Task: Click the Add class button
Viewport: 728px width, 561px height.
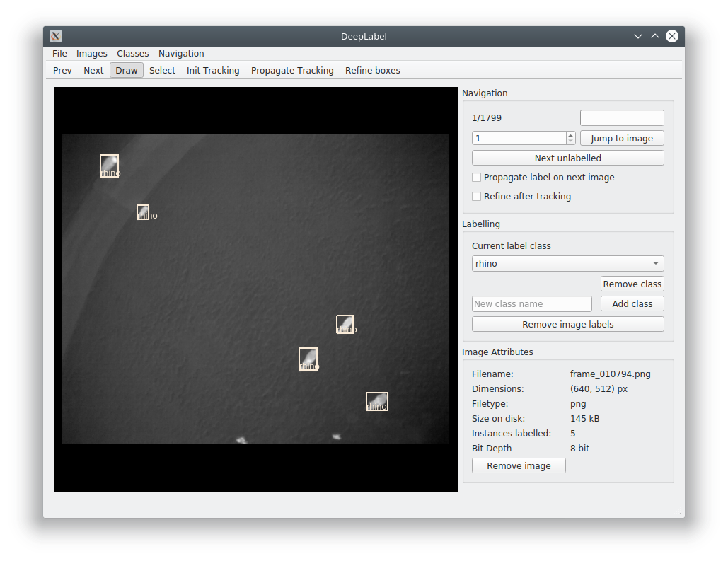Action: (x=632, y=303)
